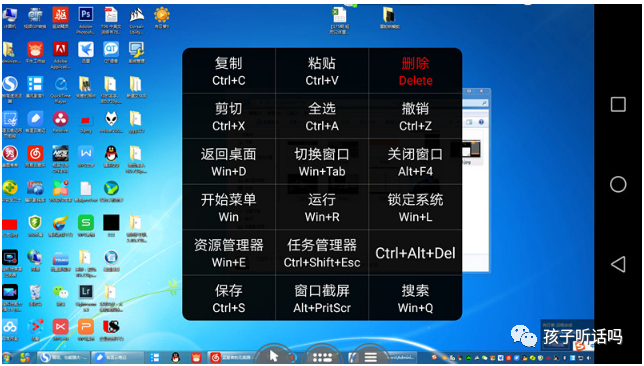This screenshot has width=644, height=366.
Task: Tap 资源管理器 Win+E button
Action: [229, 253]
